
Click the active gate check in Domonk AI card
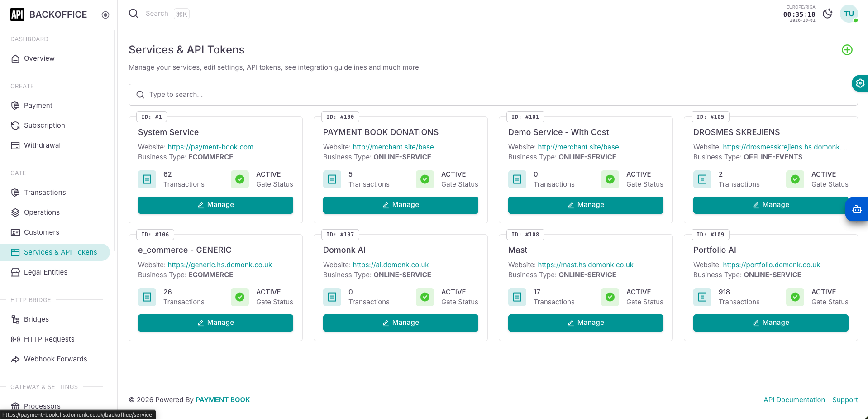425,297
